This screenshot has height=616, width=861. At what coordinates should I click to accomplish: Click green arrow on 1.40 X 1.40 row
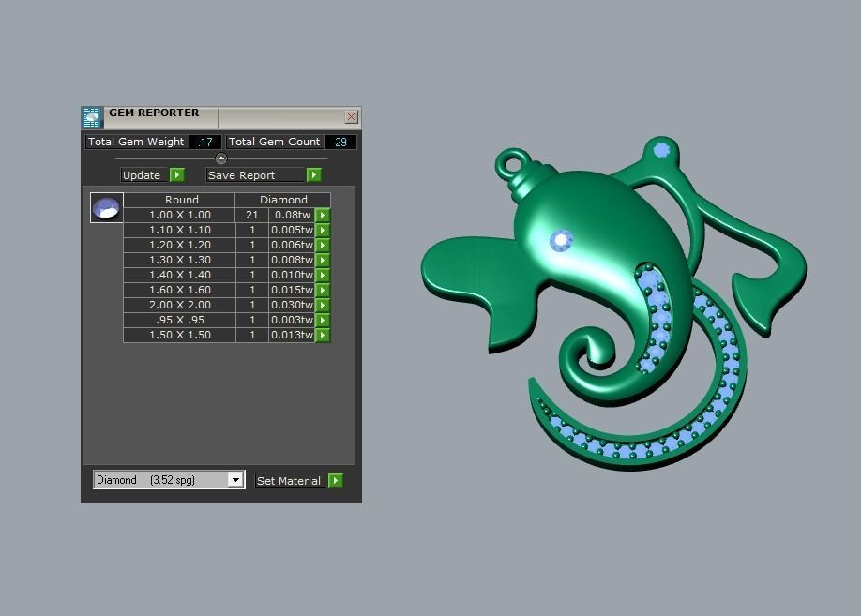(323, 275)
